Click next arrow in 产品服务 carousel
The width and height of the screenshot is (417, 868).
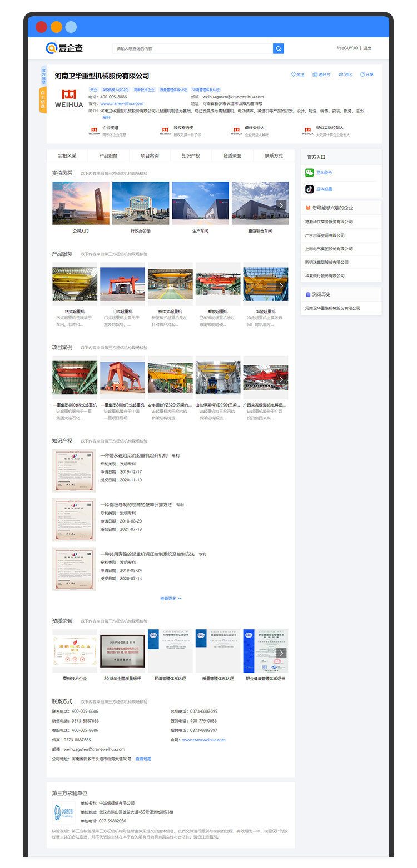click(x=282, y=285)
